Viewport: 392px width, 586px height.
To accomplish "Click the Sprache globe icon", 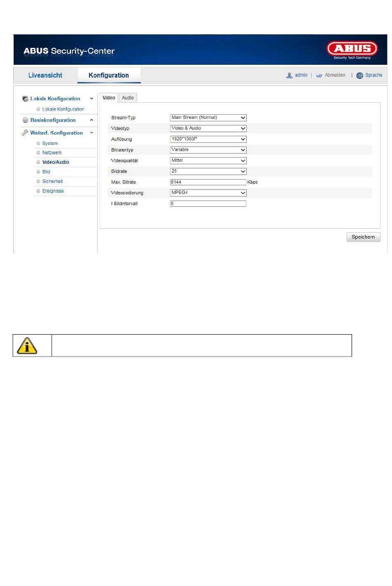I will pos(359,76).
